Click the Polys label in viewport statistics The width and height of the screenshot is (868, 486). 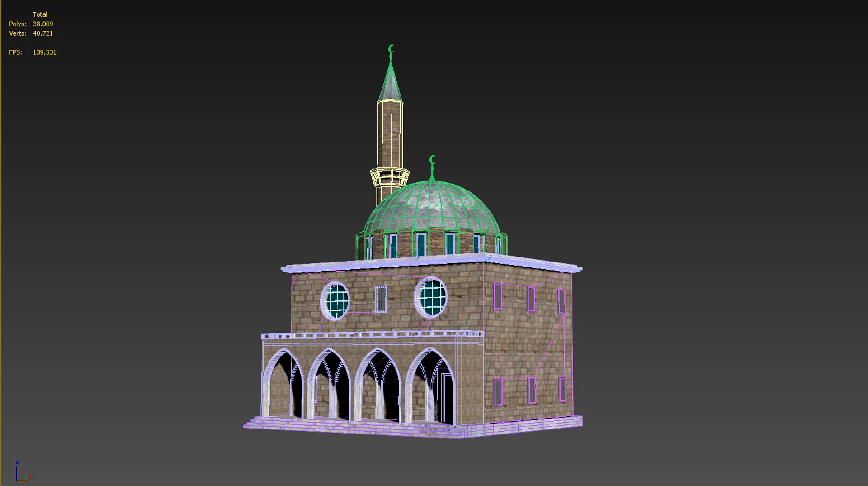(18, 24)
